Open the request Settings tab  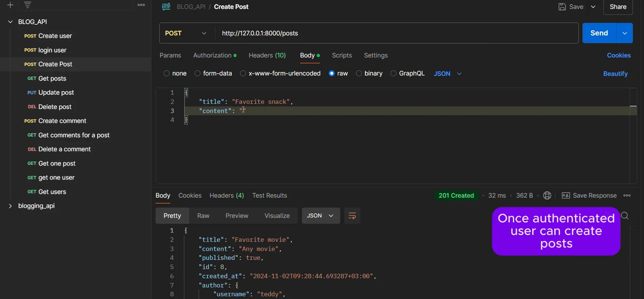pos(376,55)
